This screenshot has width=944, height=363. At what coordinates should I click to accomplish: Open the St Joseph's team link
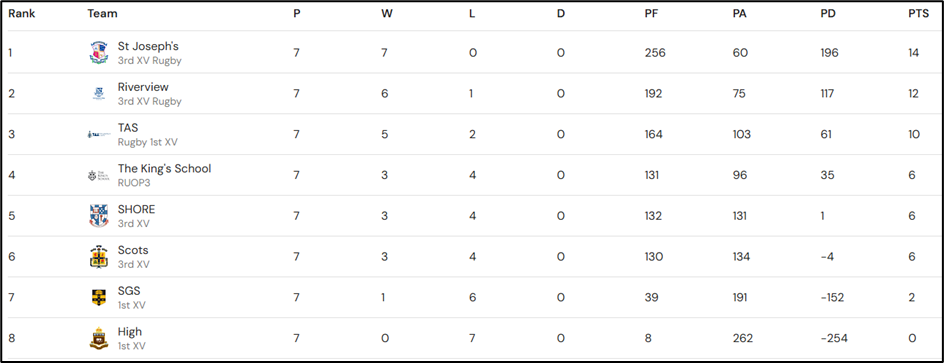(x=148, y=46)
